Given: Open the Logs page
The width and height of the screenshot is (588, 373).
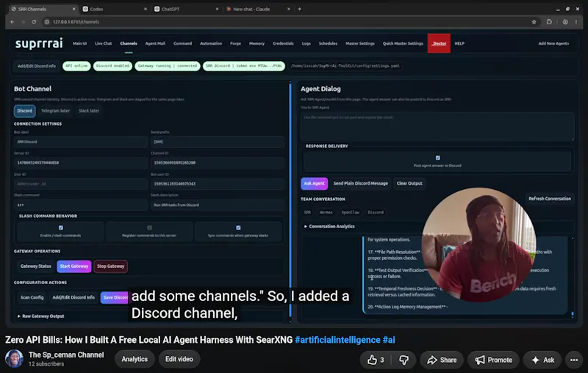Looking at the screenshot, I should (306, 43).
